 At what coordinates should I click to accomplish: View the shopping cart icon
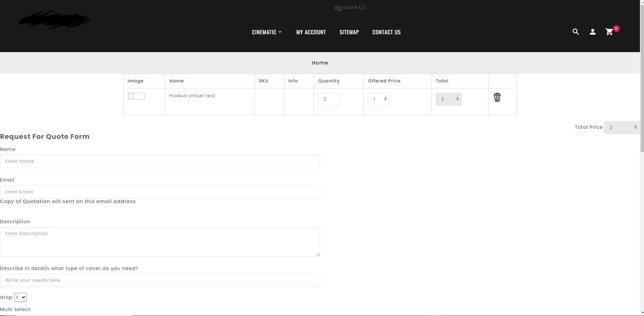pos(609,32)
